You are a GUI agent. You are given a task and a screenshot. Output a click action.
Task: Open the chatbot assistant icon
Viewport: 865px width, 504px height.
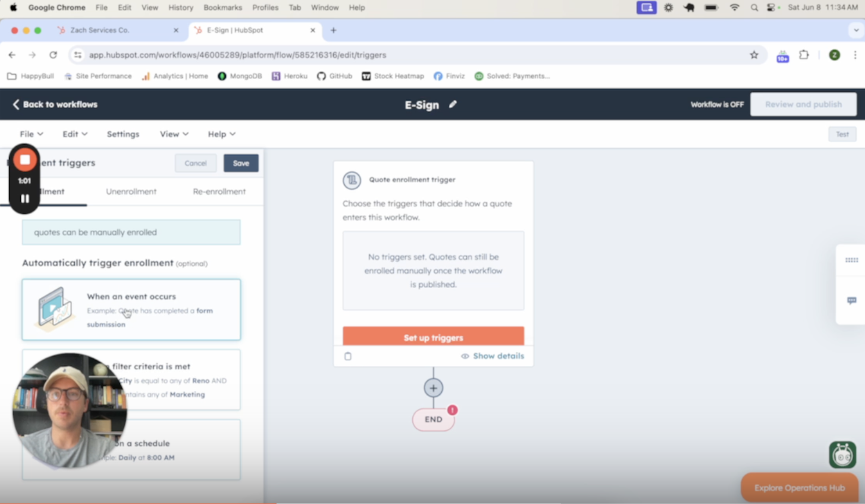click(843, 454)
